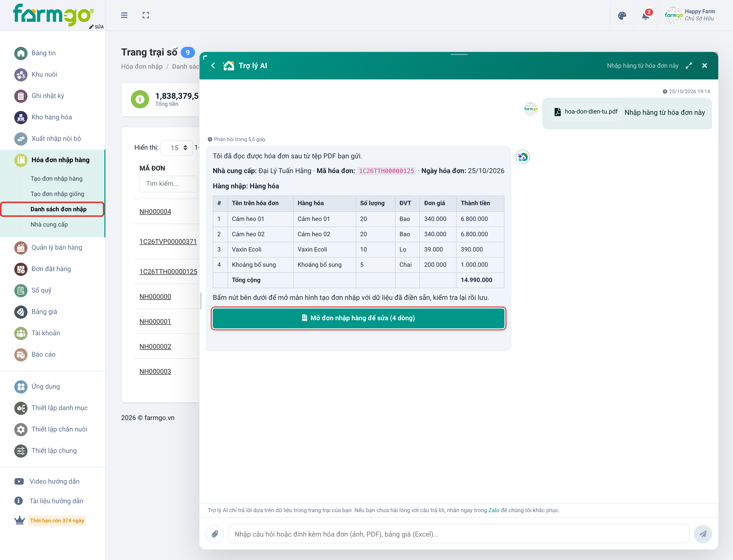The image size is (733, 560).
Task: Click Mở đơn nhập hàng để sửa button
Action: click(x=358, y=318)
